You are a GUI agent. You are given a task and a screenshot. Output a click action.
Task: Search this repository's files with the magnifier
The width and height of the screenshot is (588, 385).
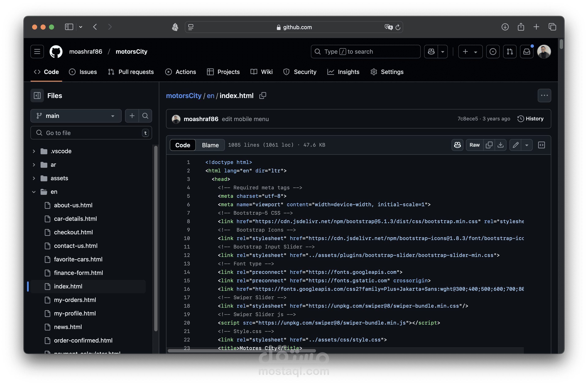pos(145,116)
